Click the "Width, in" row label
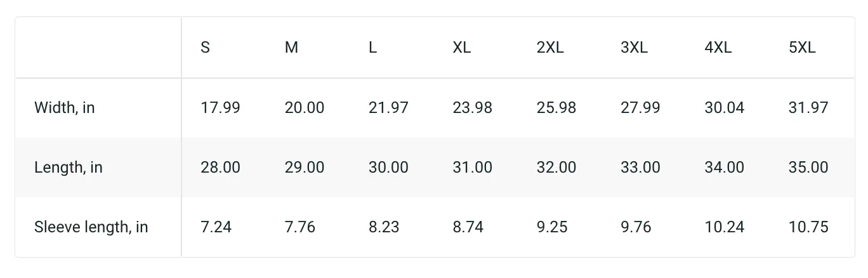This screenshot has width=868, height=278. click(65, 108)
